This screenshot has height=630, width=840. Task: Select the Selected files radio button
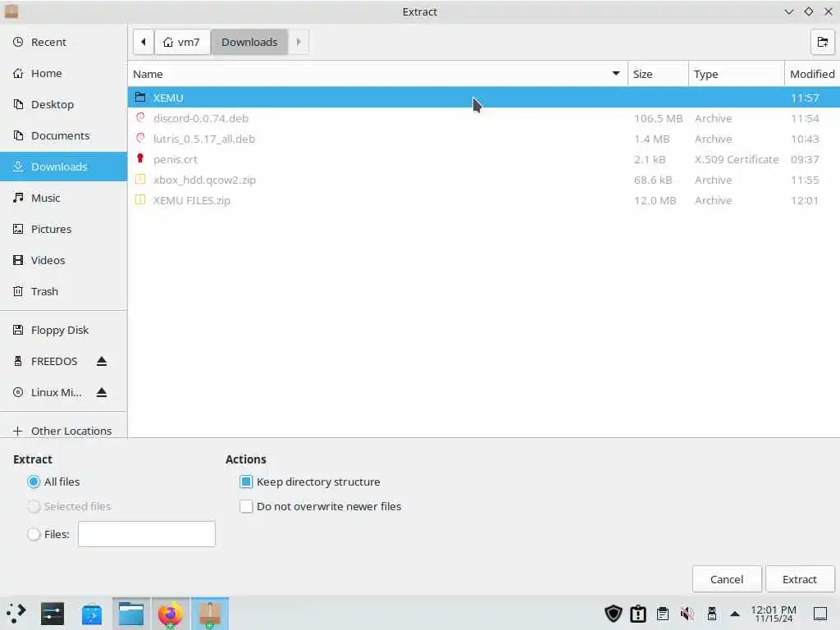pos(34,506)
